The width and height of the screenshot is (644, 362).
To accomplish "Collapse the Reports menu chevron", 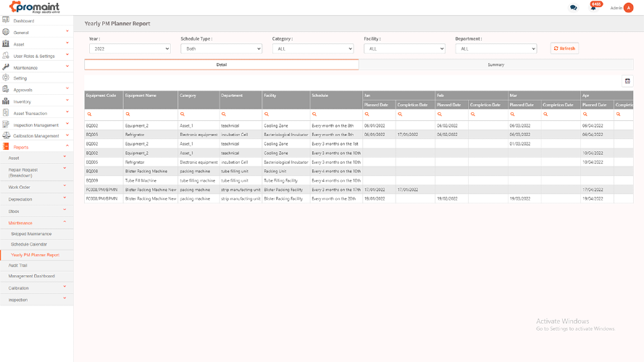I will (67, 146).
